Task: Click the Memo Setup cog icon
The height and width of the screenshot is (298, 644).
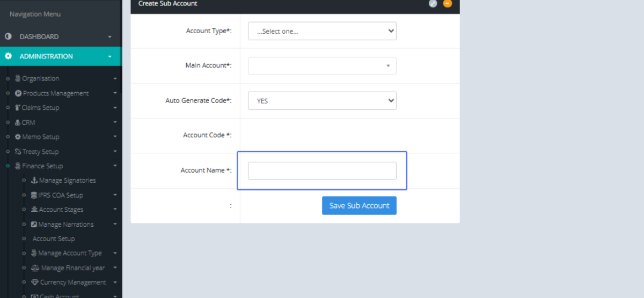Action: tap(18, 137)
